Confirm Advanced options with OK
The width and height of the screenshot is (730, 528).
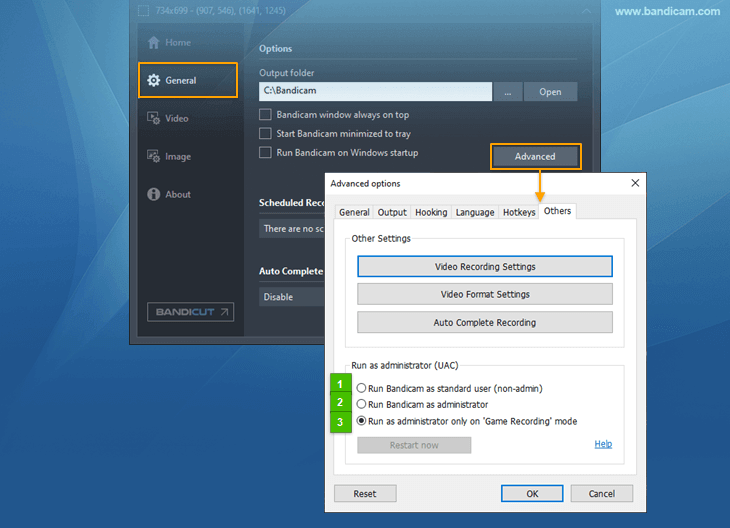coord(532,494)
